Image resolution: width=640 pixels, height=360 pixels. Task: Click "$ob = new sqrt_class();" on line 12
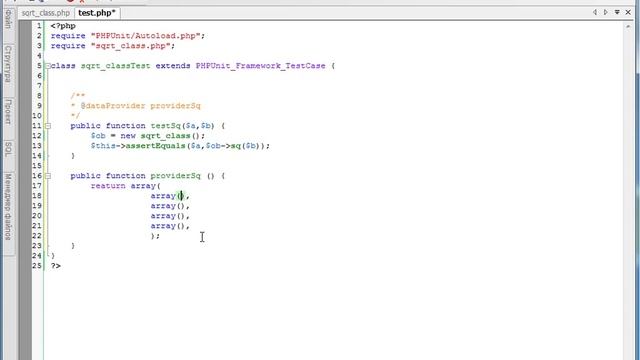point(148,136)
